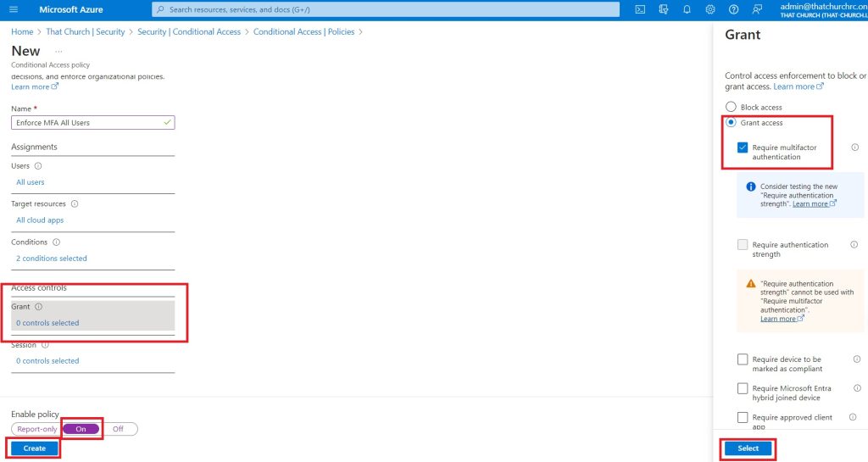This screenshot has width=868, height=462.
Task: Open the Azure portal hamburger menu
Action: [14, 9]
